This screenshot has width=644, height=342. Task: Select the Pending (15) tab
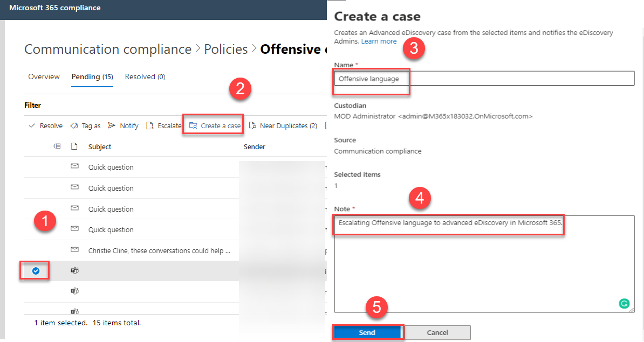[x=92, y=77]
